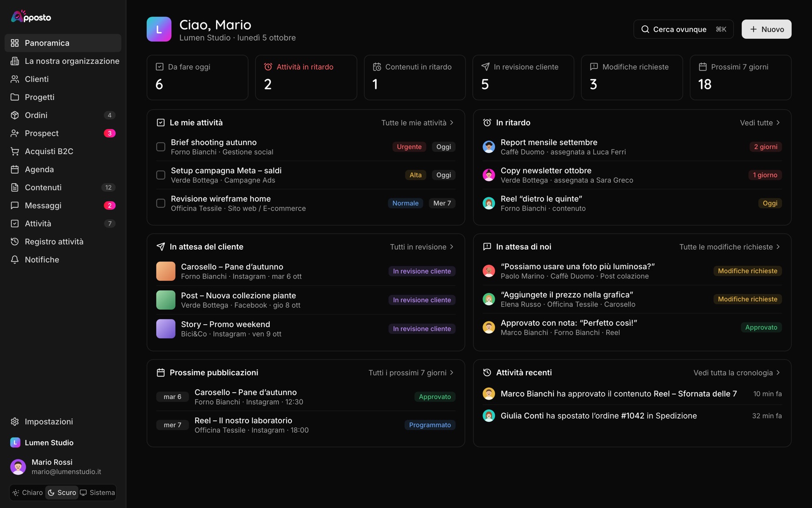Viewport: 812px width, 508px height.
Task: Click orange thumbnail of Carosello – Pane d'autunno
Action: click(166, 271)
